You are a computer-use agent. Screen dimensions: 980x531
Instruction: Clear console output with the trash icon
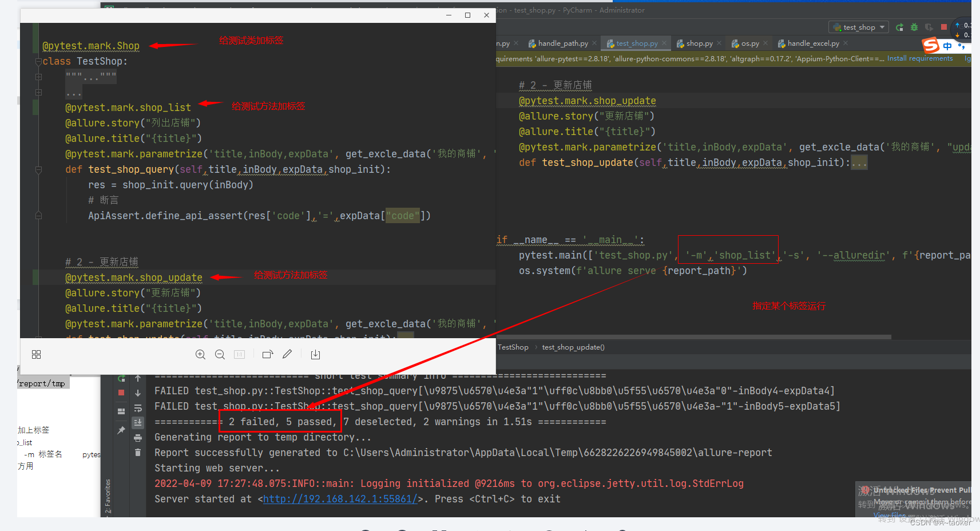[x=138, y=453]
